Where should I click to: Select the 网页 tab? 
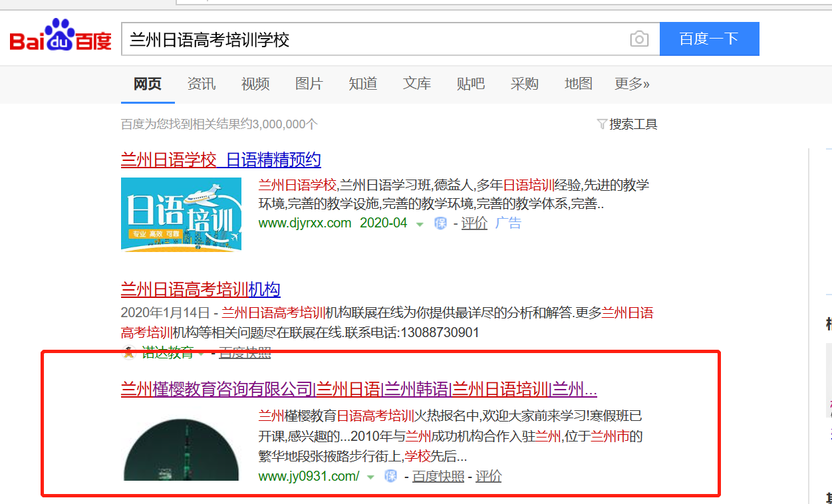[x=148, y=84]
